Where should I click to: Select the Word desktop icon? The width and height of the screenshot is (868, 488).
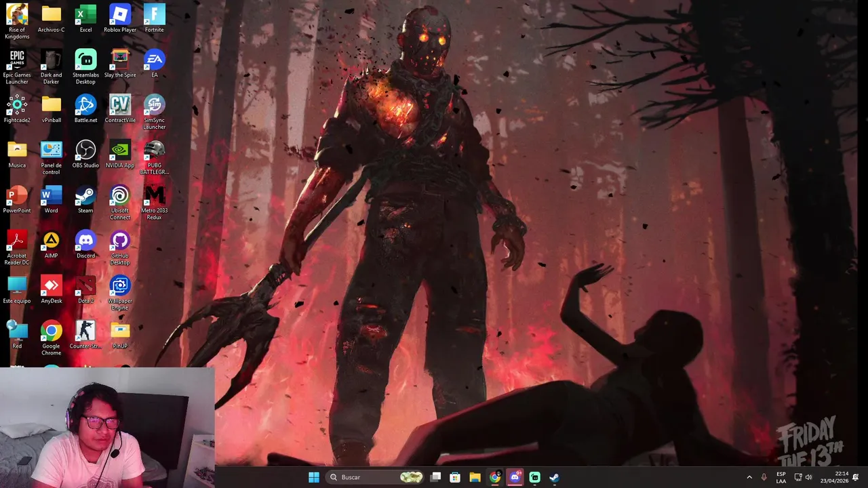point(51,199)
